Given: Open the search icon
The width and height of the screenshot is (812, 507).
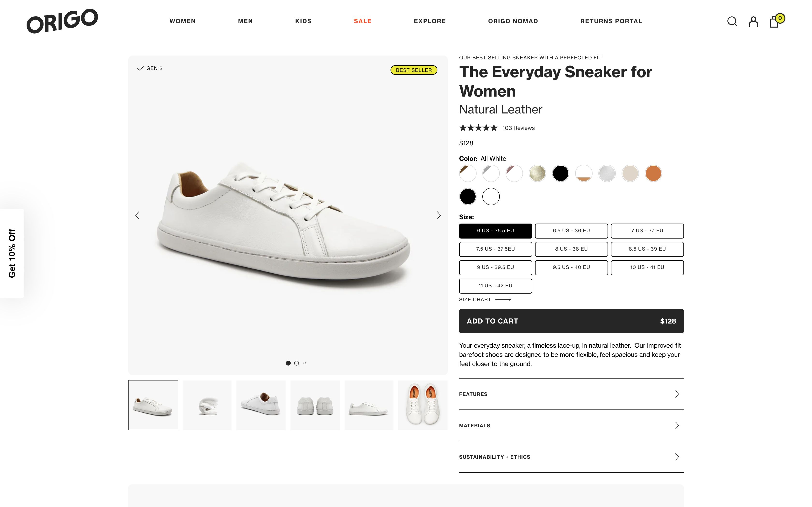Looking at the screenshot, I should [x=732, y=21].
